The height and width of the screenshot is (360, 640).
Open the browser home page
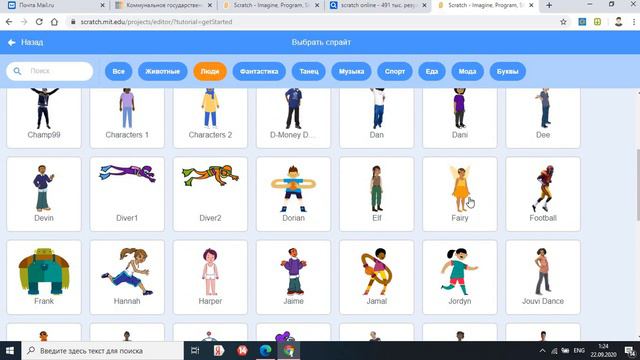(54, 22)
